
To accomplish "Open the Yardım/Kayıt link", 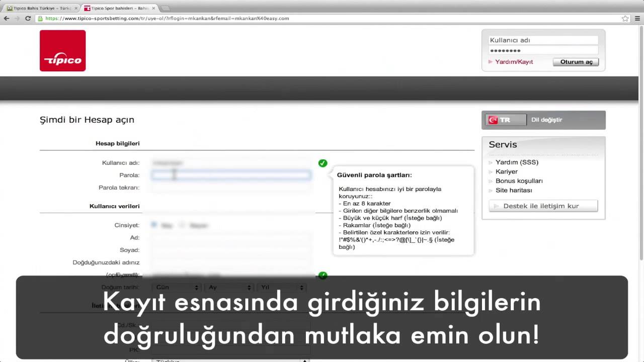I will pyautogui.click(x=514, y=62).
